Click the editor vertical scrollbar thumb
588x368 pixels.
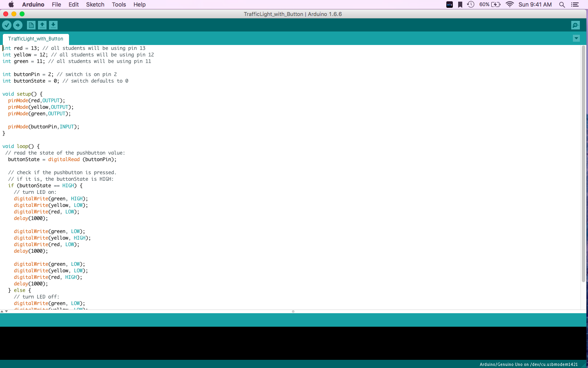click(x=583, y=164)
